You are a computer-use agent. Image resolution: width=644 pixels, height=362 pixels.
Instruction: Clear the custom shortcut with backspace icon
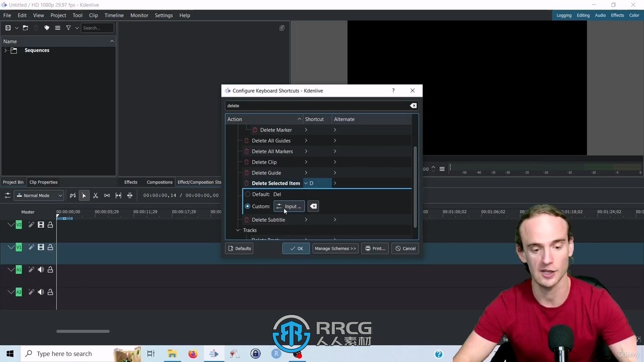click(x=313, y=206)
